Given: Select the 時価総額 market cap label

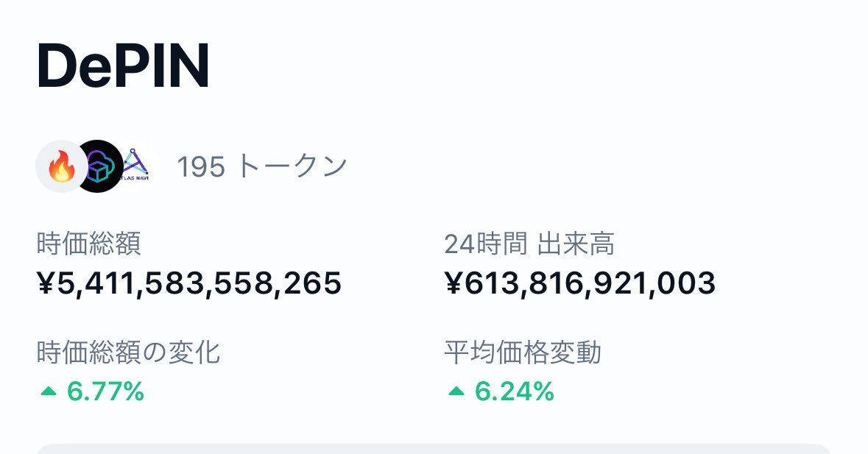Looking at the screenshot, I should pos(89,244).
